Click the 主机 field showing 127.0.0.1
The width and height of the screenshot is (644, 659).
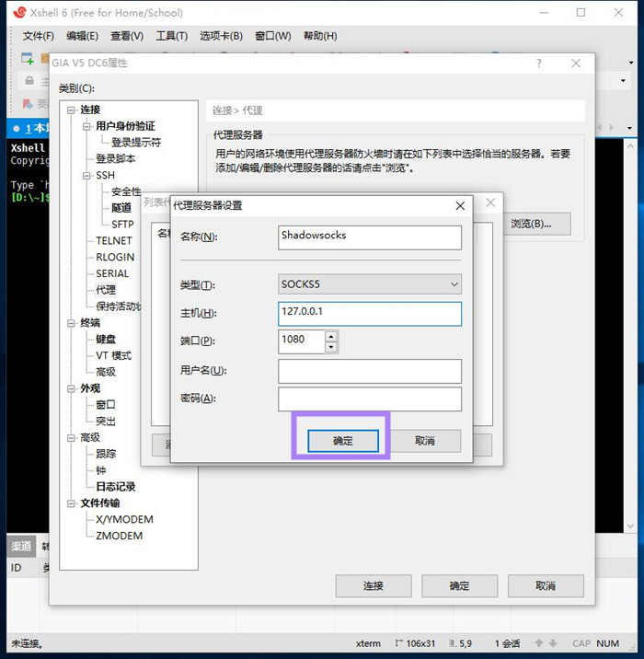[x=370, y=314]
